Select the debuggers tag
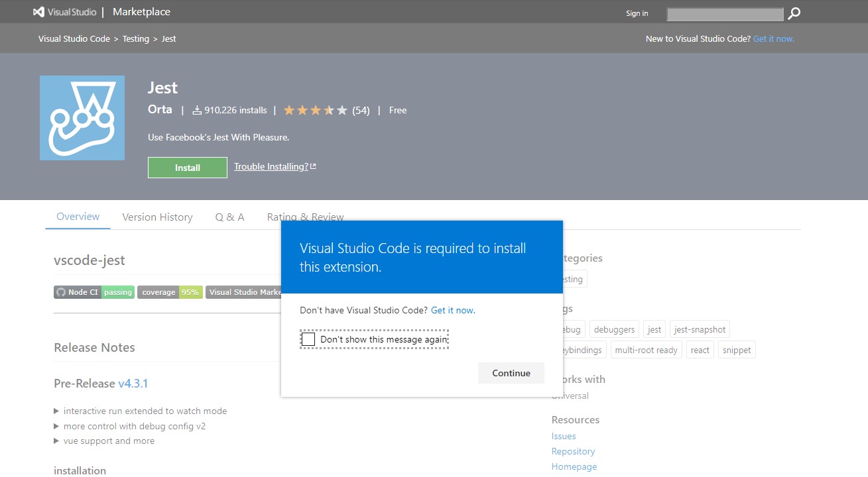Viewport: 868px width, 477px height. coord(615,329)
